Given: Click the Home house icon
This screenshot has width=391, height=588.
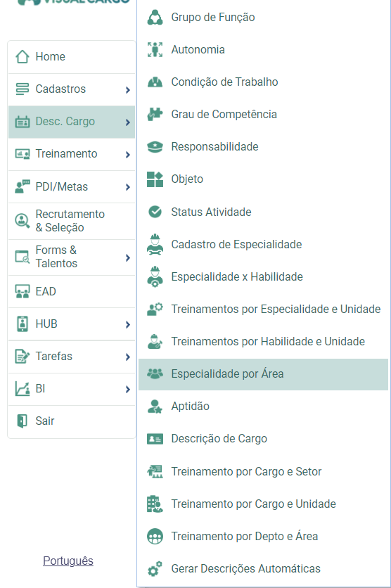Looking at the screenshot, I should coord(22,57).
